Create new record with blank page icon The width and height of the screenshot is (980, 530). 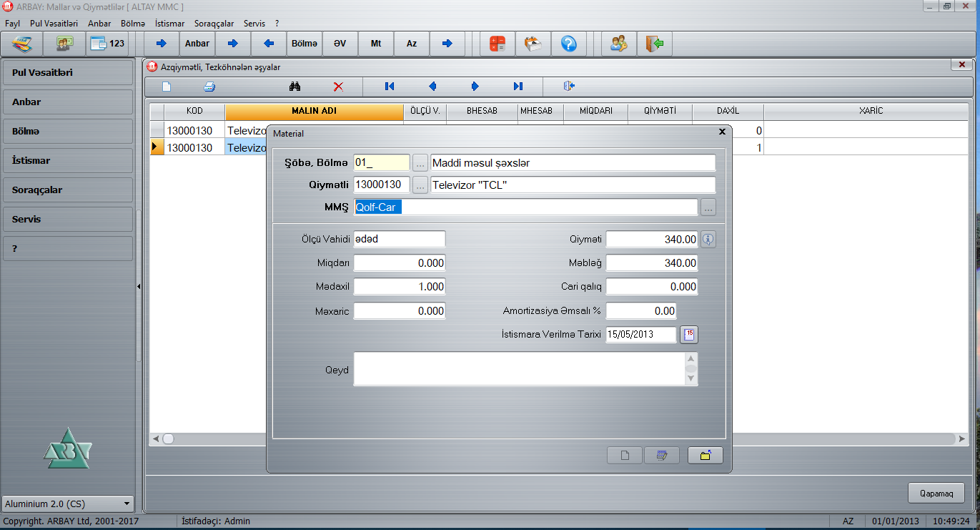(x=166, y=87)
